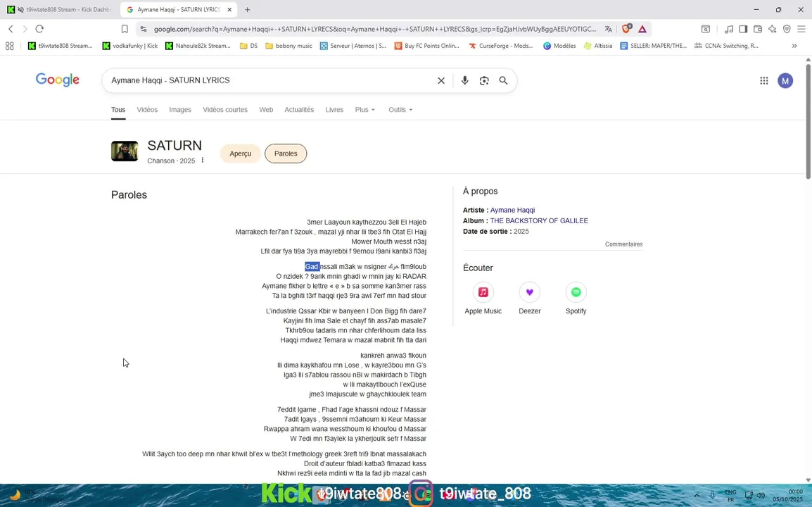Listen on Deezer

[x=529, y=299]
